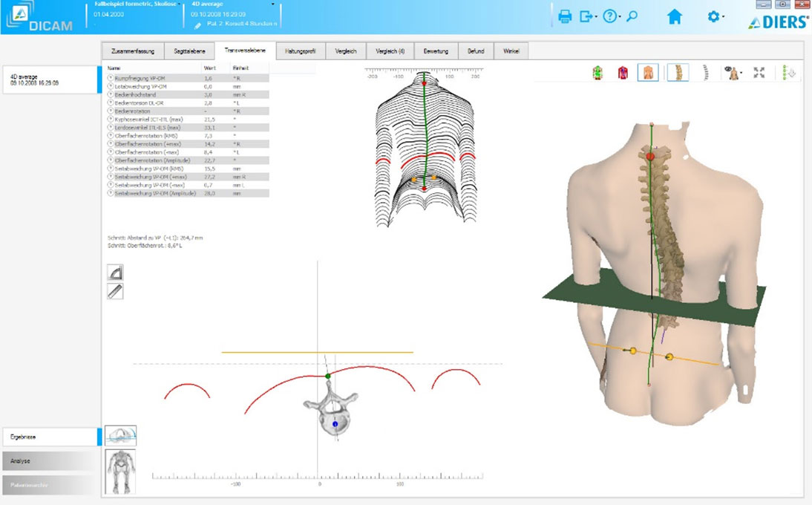
Task: Select the angle measurement protractor tool
Action: click(115, 273)
